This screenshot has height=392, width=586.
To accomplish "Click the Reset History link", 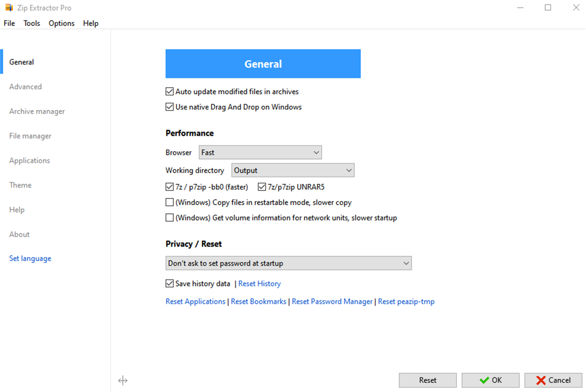I will coord(259,283).
